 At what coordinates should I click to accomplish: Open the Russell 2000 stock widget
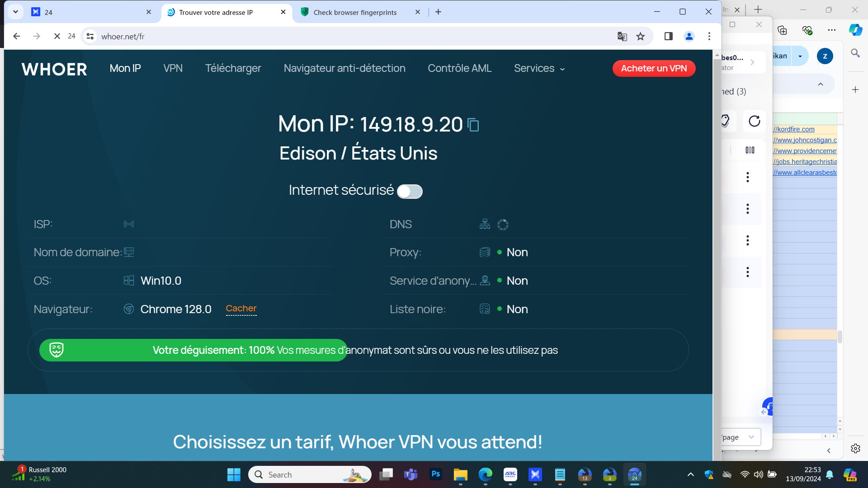(40, 474)
